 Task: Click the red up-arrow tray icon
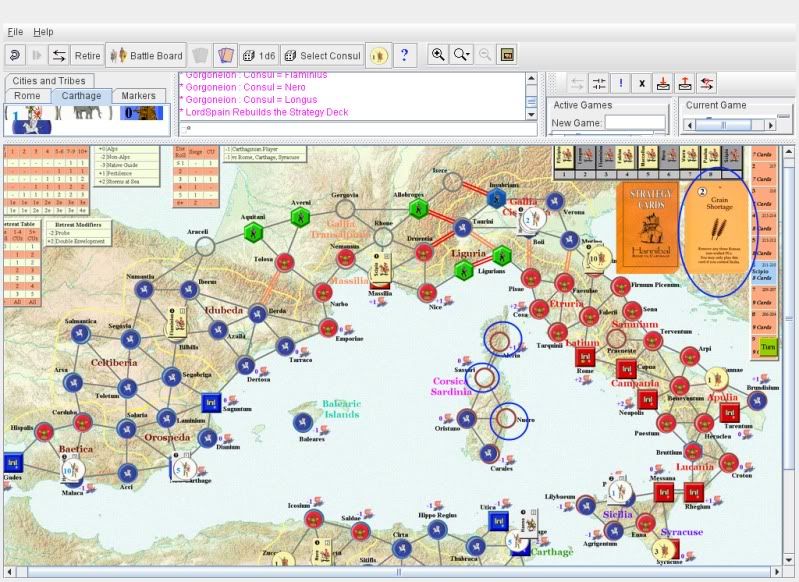(x=685, y=83)
